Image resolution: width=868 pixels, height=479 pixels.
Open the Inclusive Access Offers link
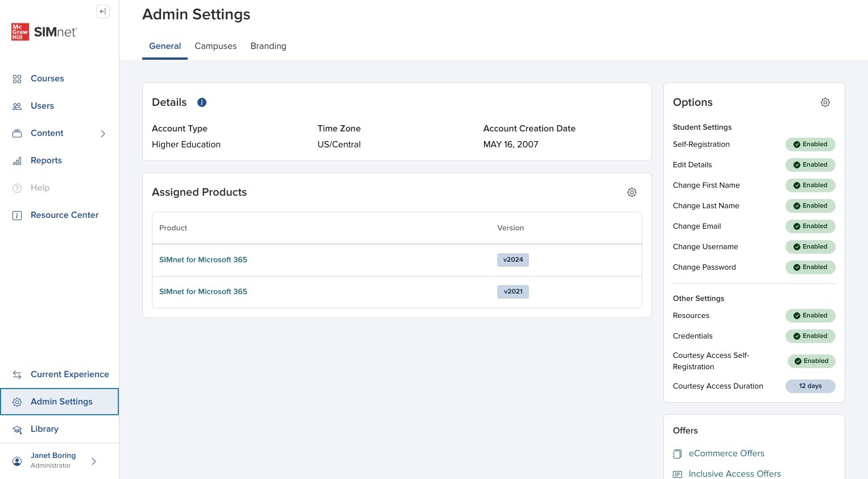coord(735,474)
